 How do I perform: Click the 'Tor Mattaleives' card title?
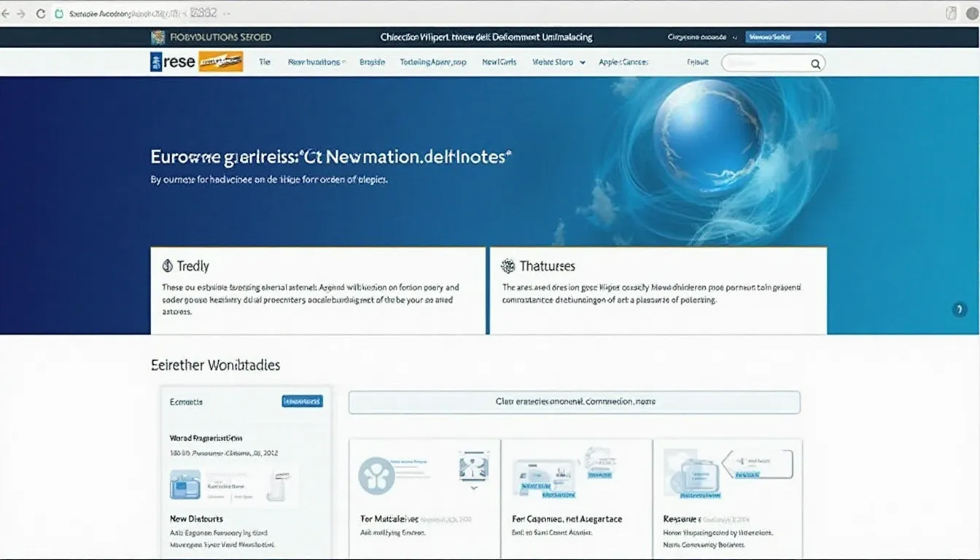pos(389,519)
